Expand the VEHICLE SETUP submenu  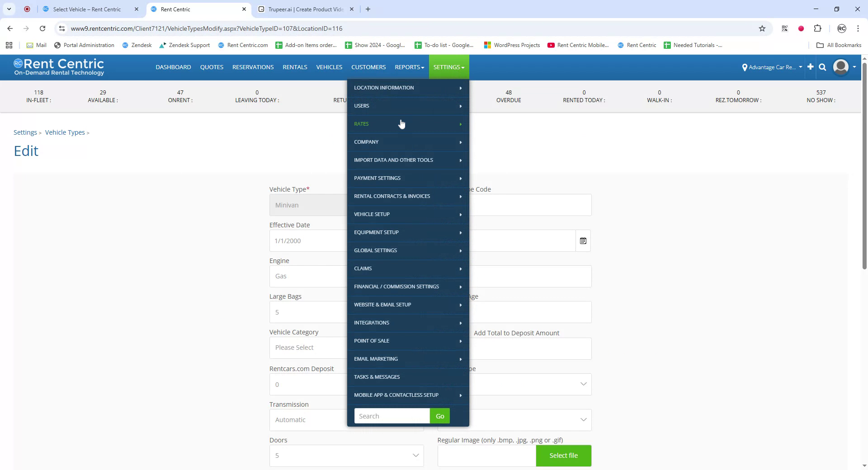click(x=407, y=214)
